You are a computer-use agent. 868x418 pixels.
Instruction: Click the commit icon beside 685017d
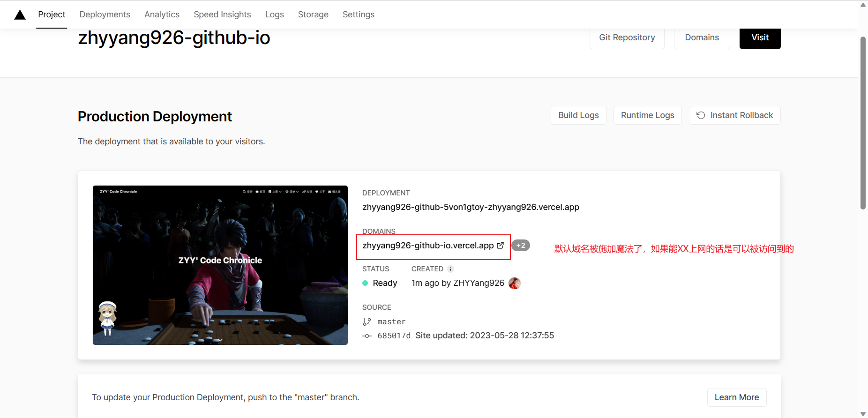click(367, 336)
